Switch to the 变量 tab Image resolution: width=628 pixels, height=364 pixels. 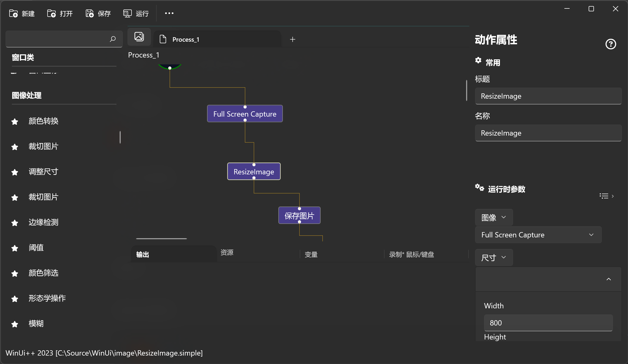tap(311, 255)
